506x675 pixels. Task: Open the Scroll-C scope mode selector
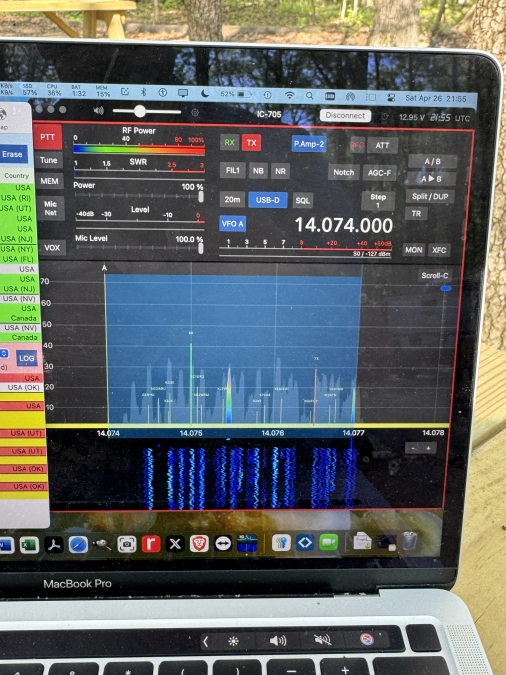coord(434,276)
